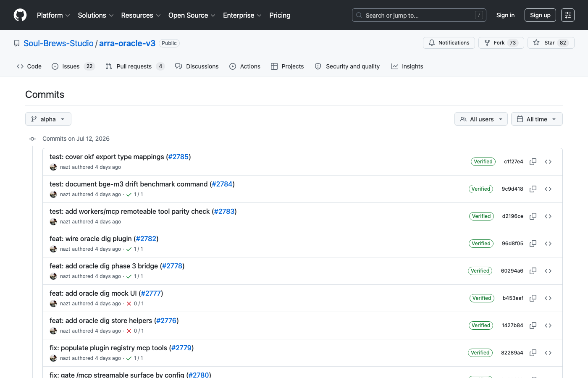The height and width of the screenshot is (378, 588).
Task: Open the All users filter dropdown
Action: (481, 119)
